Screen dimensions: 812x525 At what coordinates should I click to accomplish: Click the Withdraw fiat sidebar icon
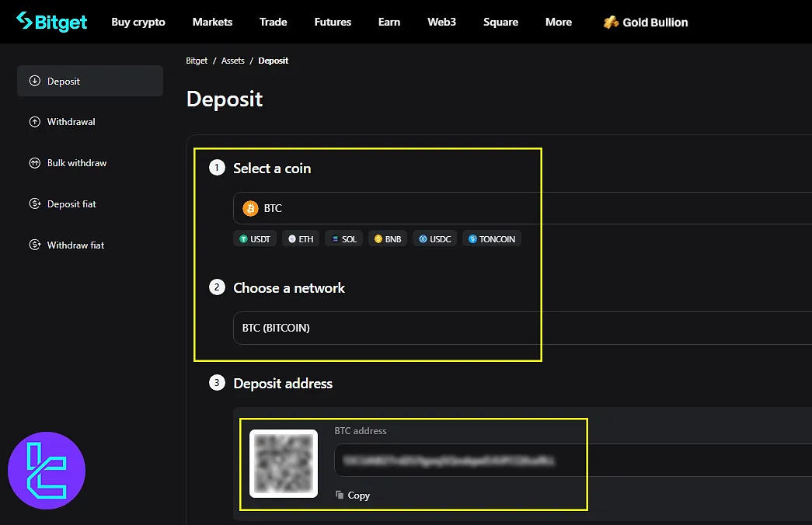point(35,245)
